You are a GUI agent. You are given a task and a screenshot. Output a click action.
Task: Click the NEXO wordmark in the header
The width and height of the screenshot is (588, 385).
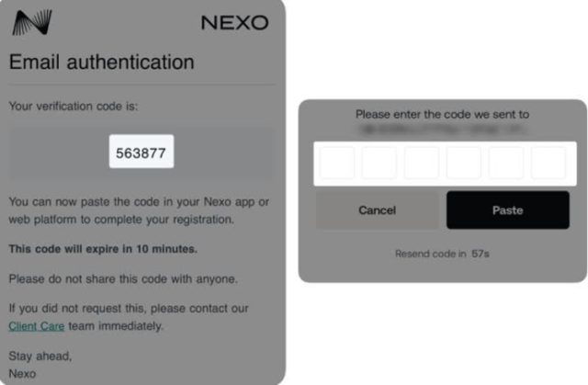(234, 22)
